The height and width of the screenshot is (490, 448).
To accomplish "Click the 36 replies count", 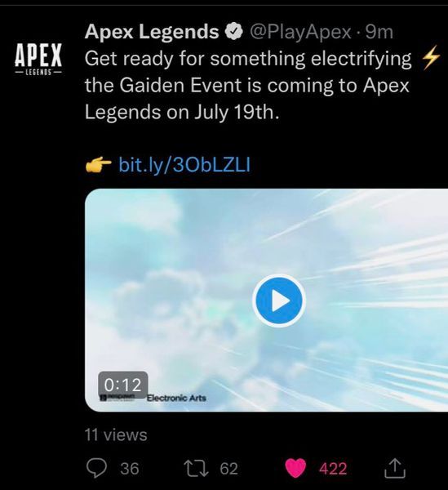I will (x=130, y=469).
